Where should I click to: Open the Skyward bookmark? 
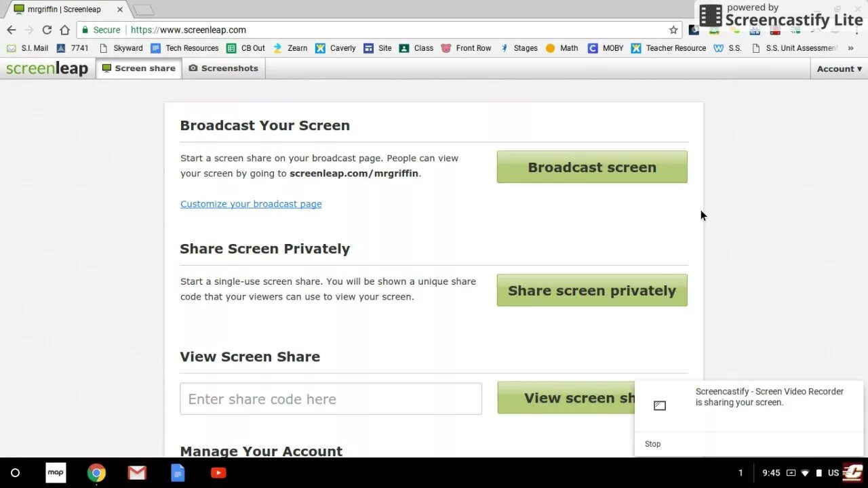coord(121,48)
